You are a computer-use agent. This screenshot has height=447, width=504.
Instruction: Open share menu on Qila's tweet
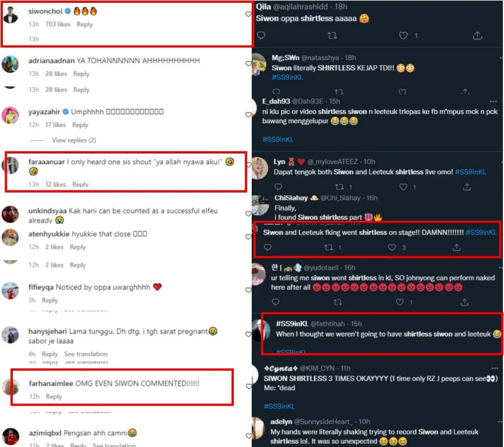coord(477,36)
